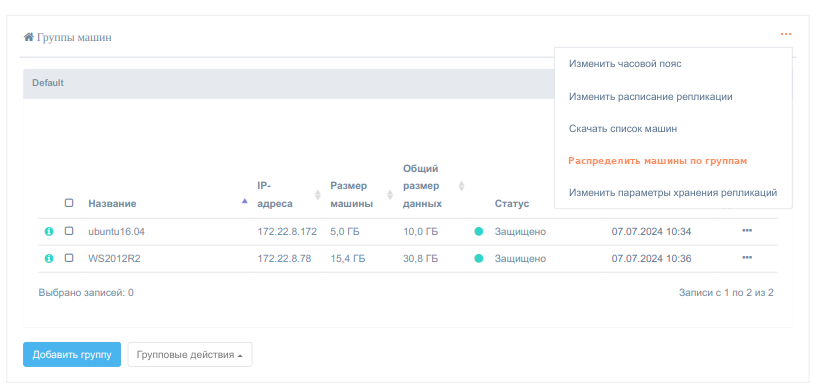Sort by Название column arrow
This screenshot has width=818, height=392.
pos(245,201)
